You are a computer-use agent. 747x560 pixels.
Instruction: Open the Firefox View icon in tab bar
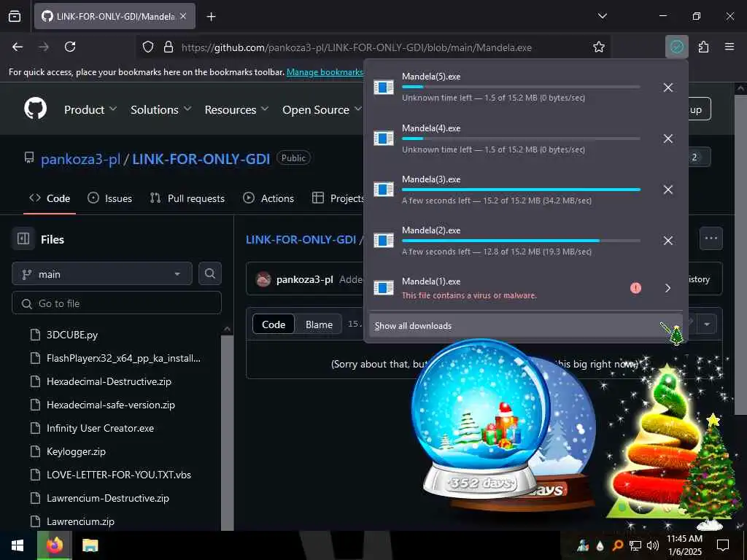click(15, 16)
